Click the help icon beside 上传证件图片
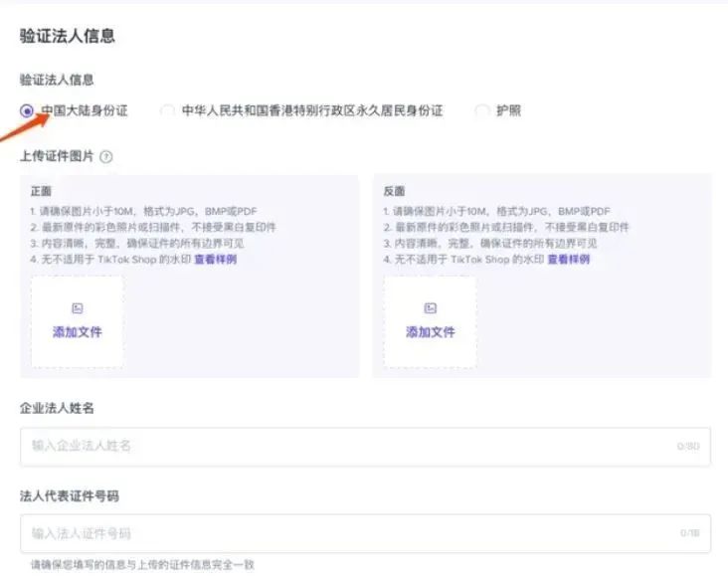Viewport: 728px width, 581px height. point(106,157)
